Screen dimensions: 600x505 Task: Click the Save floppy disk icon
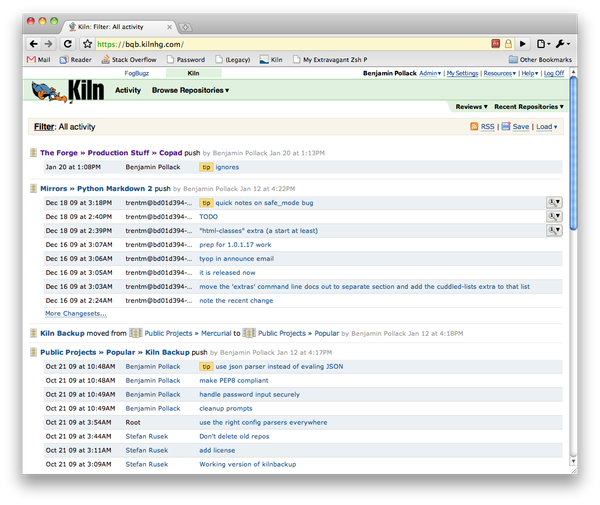[x=506, y=126]
